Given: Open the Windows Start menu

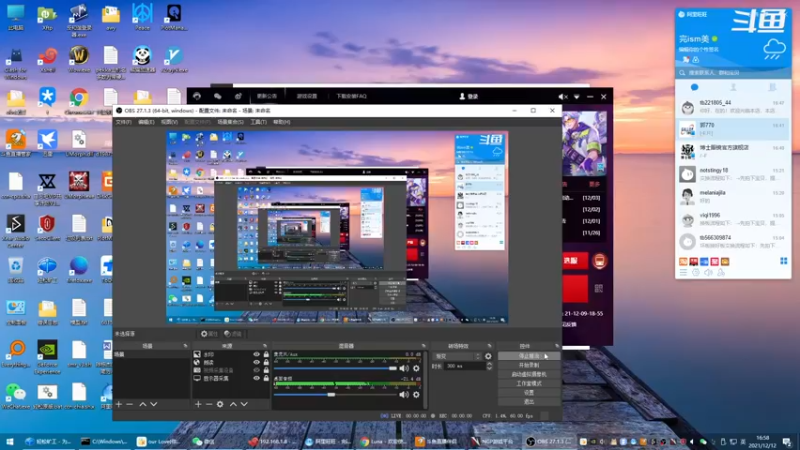Looking at the screenshot, I should tap(9, 441).
